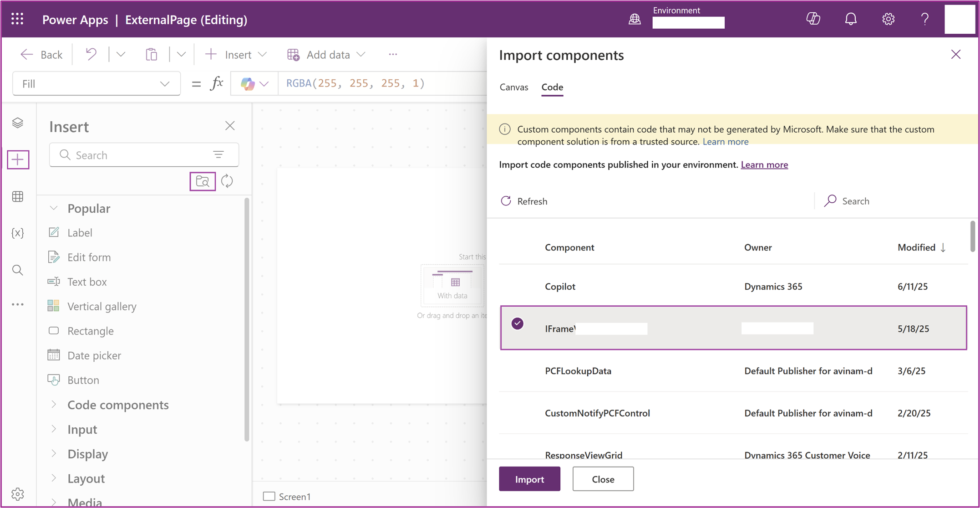Select the Search icon in the left navigation rail
Image resolution: width=980 pixels, height=508 pixels.
[18, 270]
